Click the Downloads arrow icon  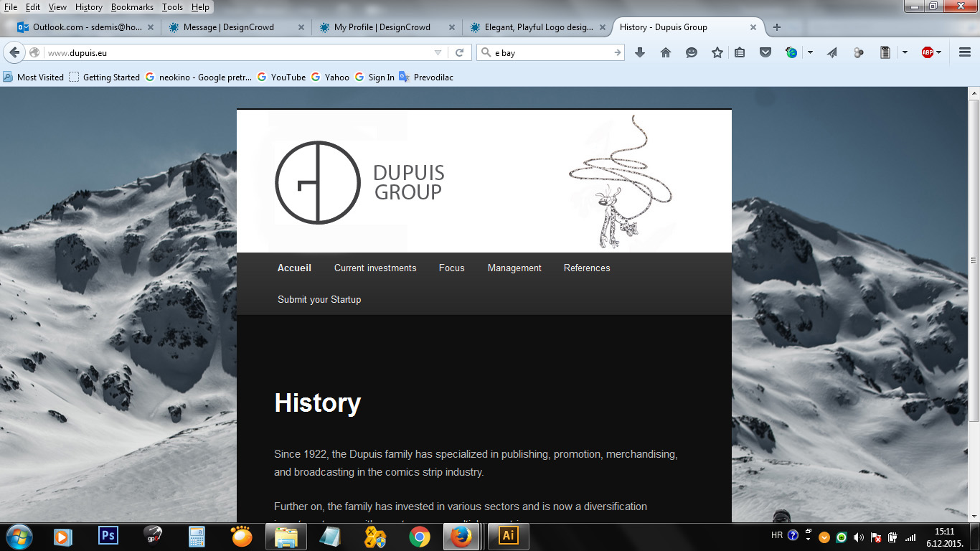(640, 52)
